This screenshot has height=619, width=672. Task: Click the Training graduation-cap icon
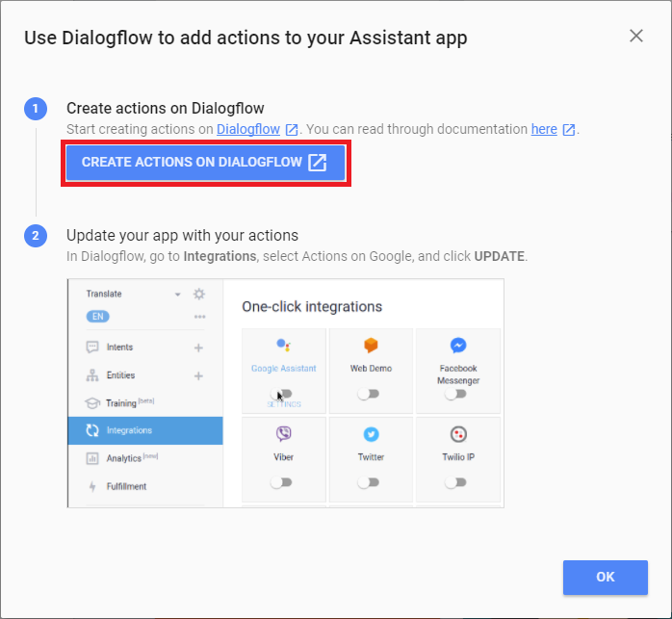(x=92, y=403)
